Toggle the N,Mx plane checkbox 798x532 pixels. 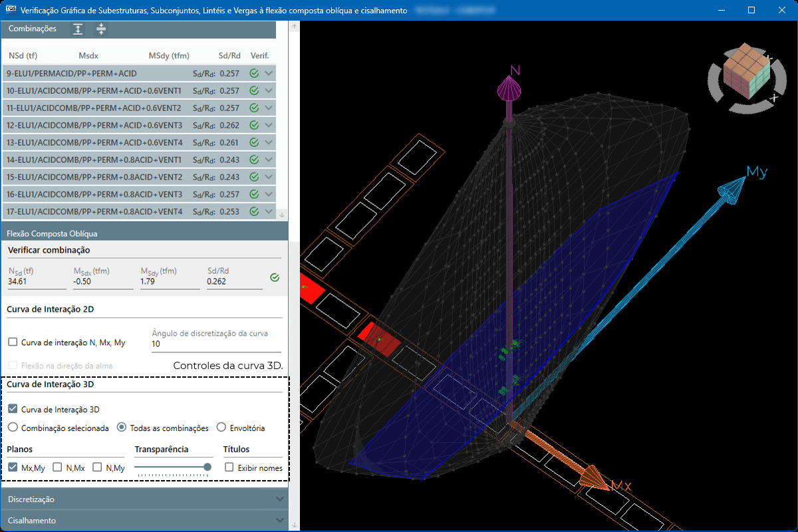pyautogui.click(x=57, y=467)
